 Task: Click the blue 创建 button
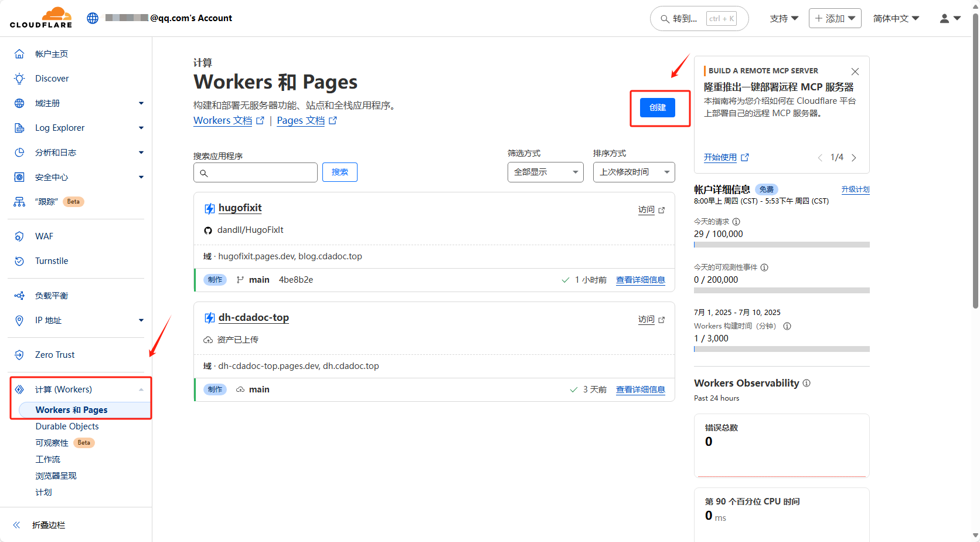point(657,108)
